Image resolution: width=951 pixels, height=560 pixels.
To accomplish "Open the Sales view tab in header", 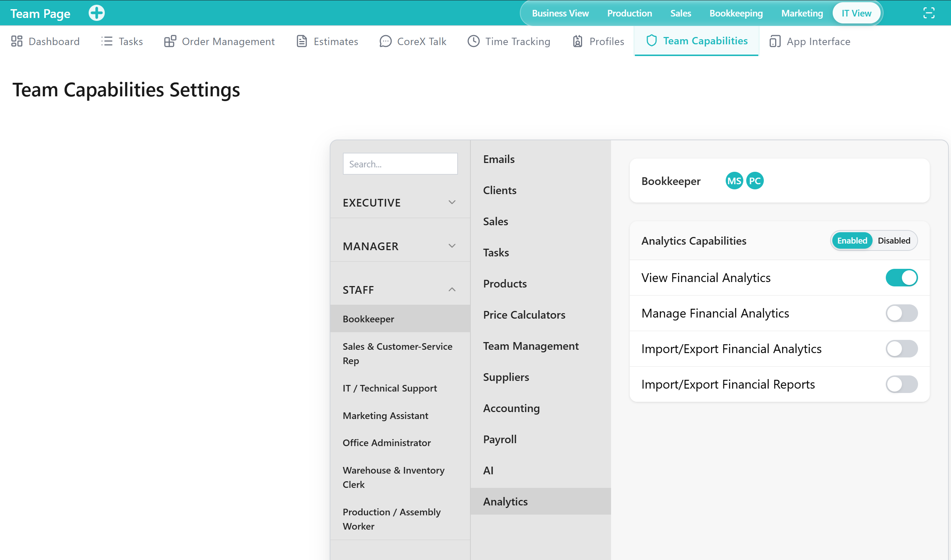I will [x=680, y=13].
